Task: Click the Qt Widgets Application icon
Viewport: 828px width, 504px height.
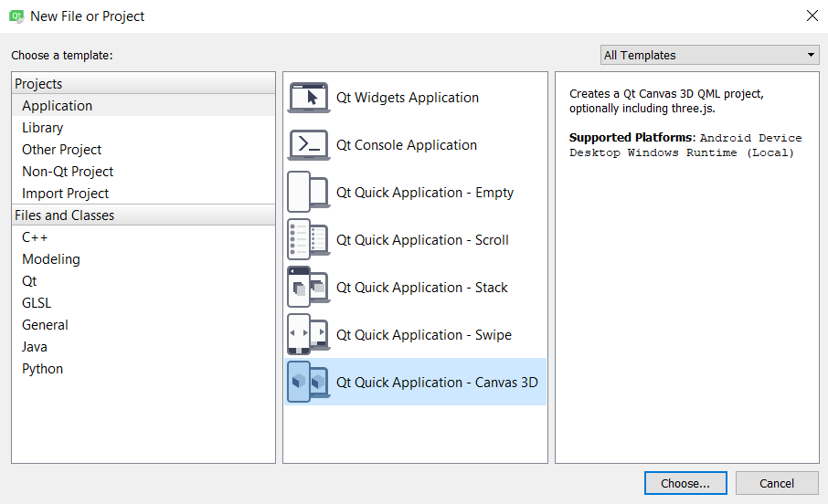Action: point(309,98)
